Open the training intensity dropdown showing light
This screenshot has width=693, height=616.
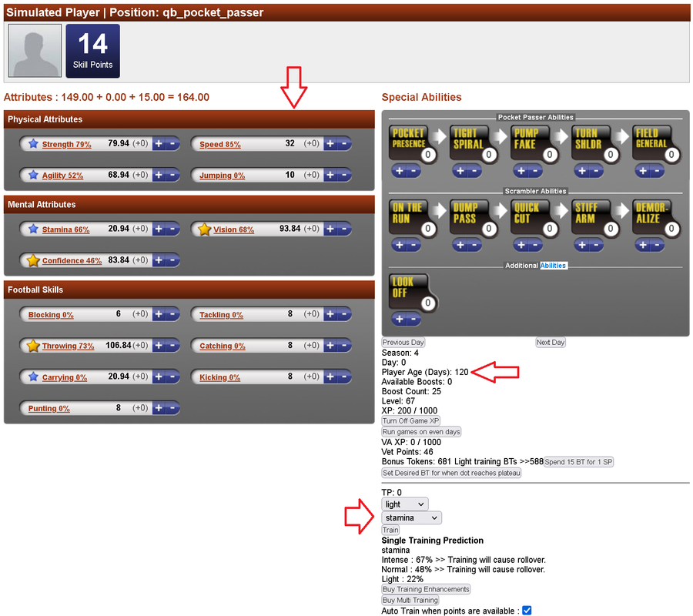pyautogui.click(x=405, y=504)
